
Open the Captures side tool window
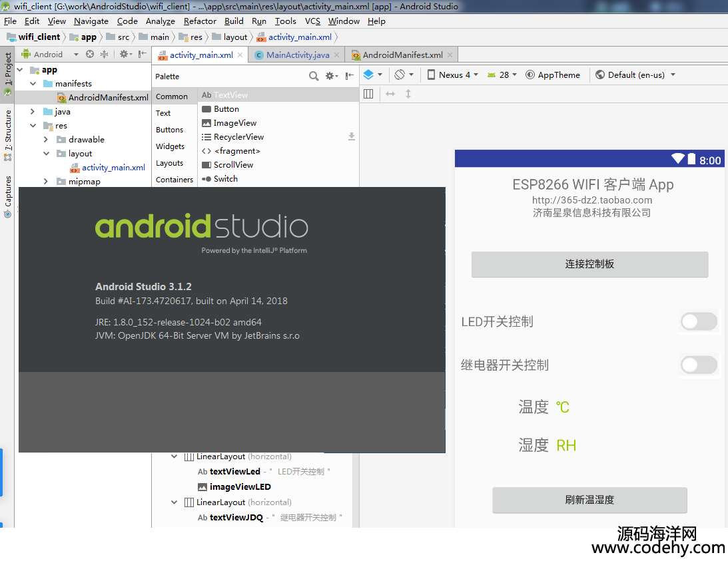7,197
